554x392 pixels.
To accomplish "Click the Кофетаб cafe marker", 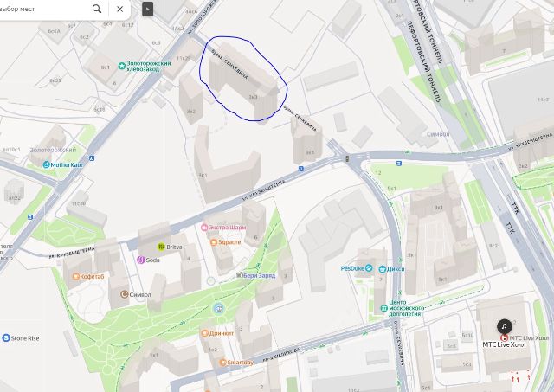I will click(x=75, y=277).
